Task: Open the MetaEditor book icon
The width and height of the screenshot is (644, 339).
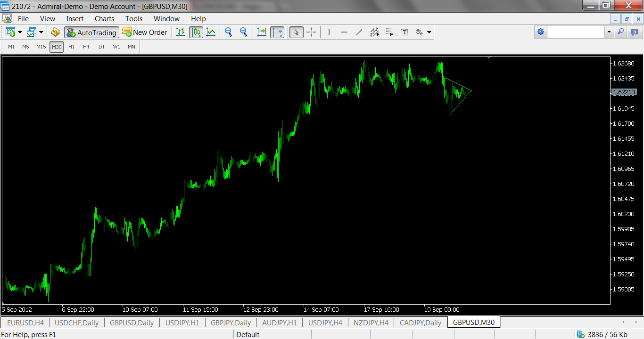Action: (56, 32)
